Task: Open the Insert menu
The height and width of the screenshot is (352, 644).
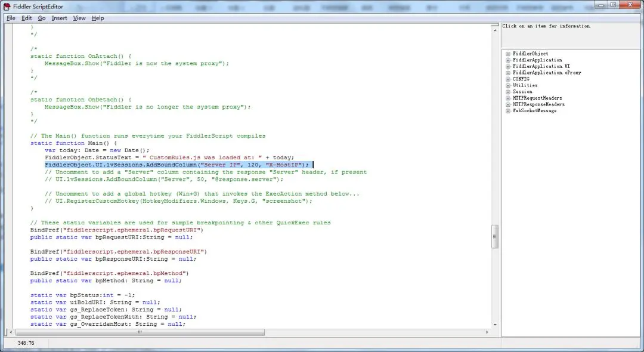Action: point(59,18)
